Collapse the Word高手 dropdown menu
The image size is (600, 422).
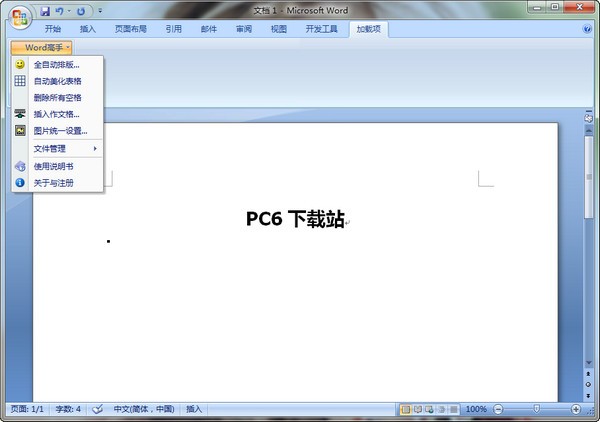(41, 48)
